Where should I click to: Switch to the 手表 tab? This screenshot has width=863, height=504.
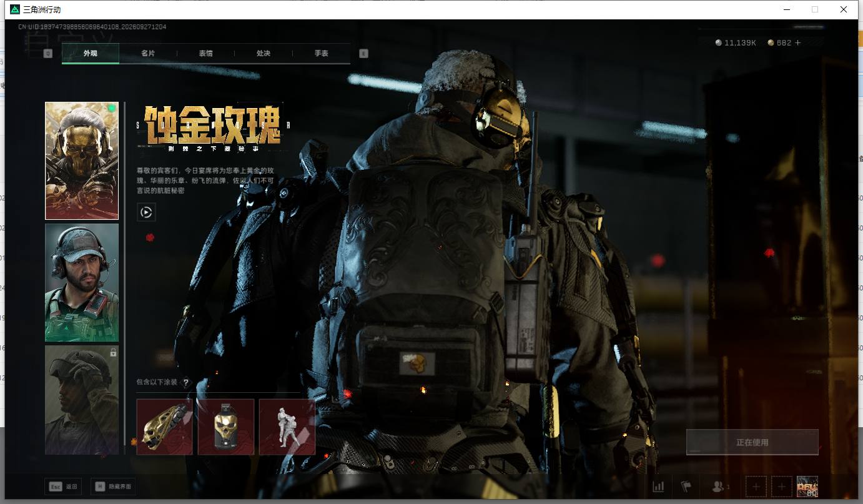point(321,54)
